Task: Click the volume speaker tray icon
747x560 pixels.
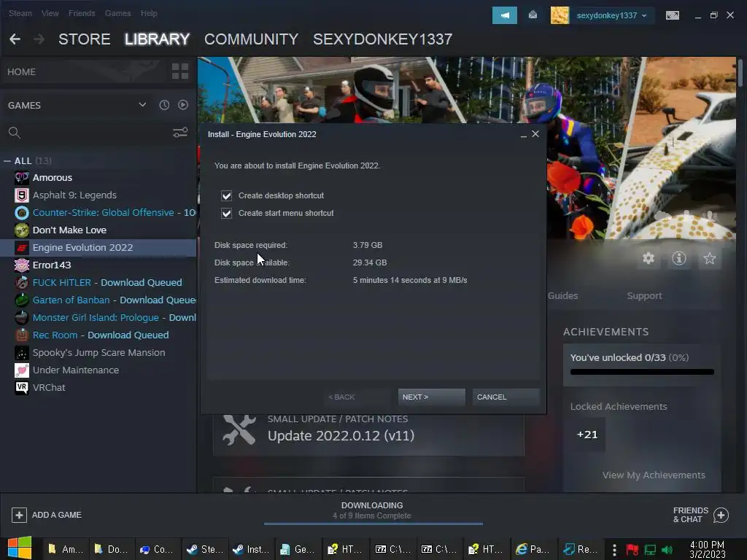Action: click(667, 550)
